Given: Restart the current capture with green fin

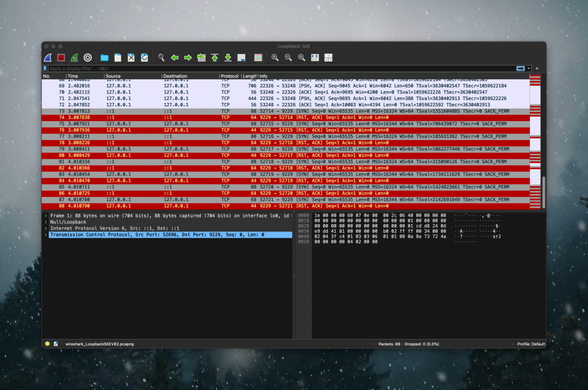Looking at the screenshot, I should point(74,57).
